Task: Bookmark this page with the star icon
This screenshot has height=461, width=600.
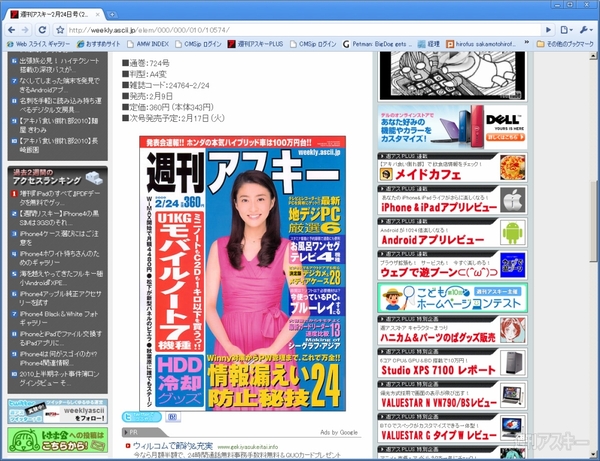Action: [60, 30]
